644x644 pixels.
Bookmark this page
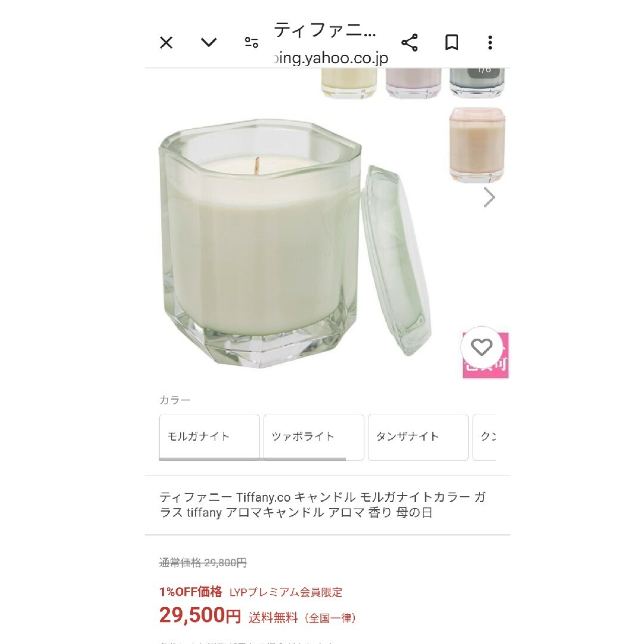452,42
